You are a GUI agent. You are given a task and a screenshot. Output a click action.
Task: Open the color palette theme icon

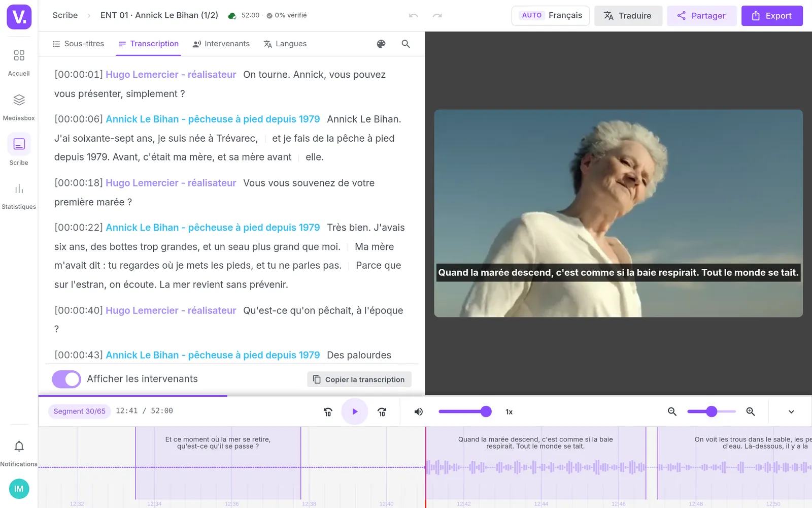point(381,44)
